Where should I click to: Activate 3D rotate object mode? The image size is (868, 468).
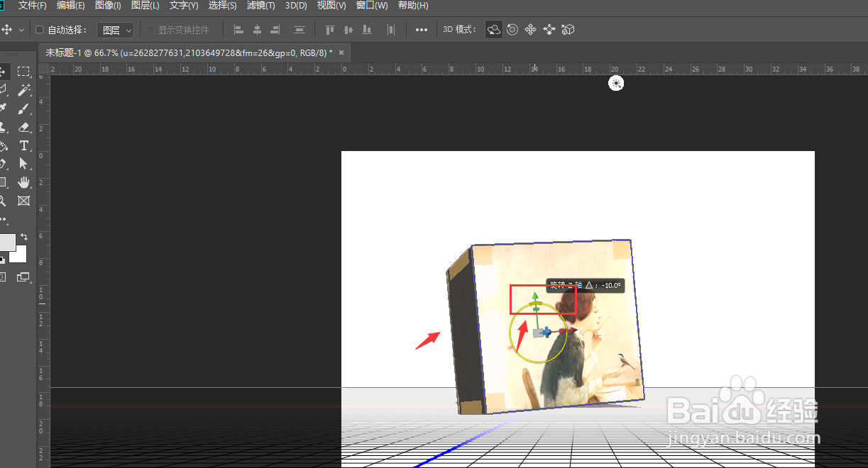(x=493, y=30)
